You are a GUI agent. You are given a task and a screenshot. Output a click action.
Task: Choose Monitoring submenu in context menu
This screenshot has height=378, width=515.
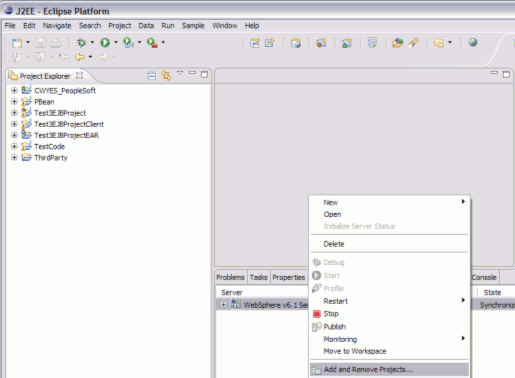pos(390,339)
